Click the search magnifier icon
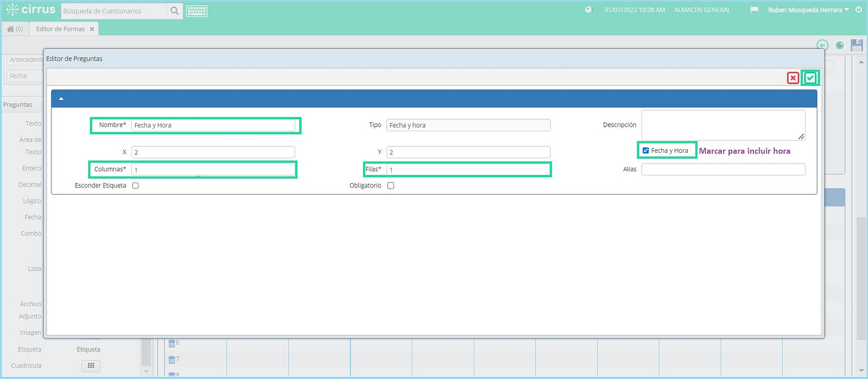 (174, 10)
